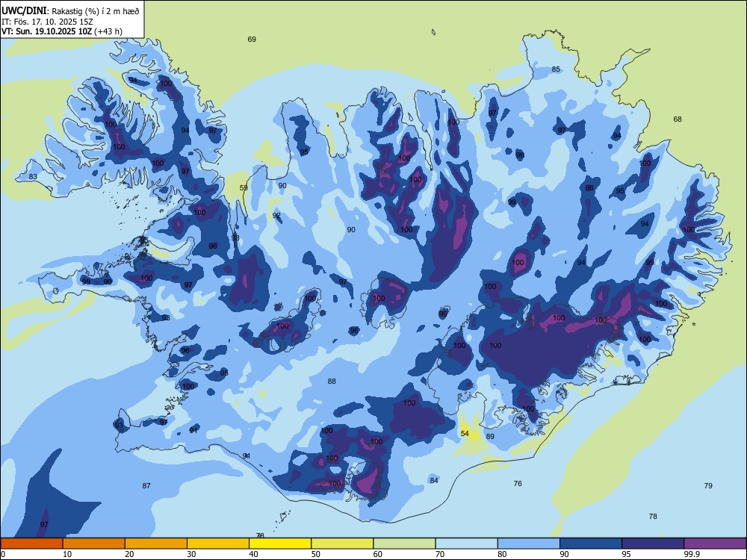Select the map value '92'
The height and width of the screenshot is (560, 747).
[276, 216]
